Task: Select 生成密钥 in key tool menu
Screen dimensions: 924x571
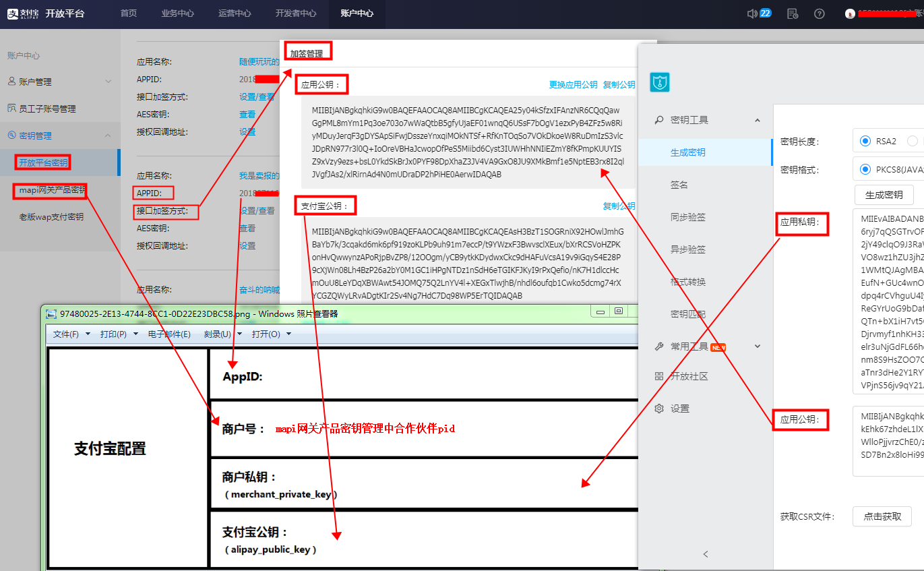Action: (x=688, y=152)
